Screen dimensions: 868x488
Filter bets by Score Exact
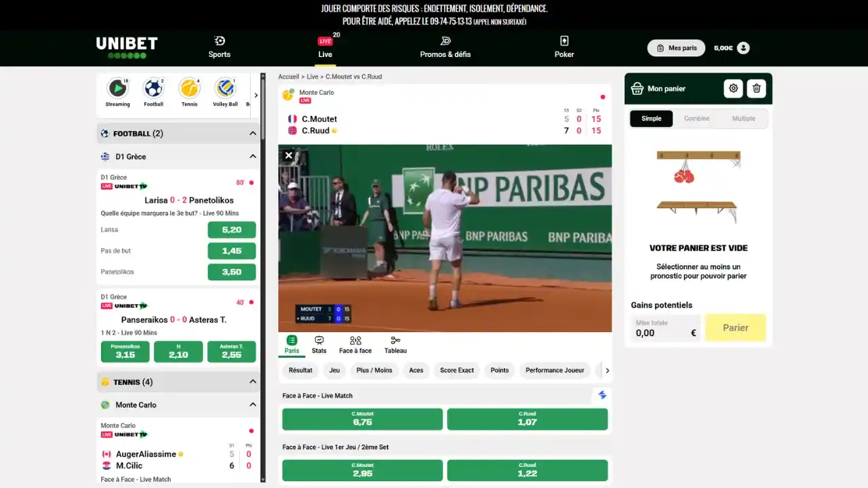457,370
